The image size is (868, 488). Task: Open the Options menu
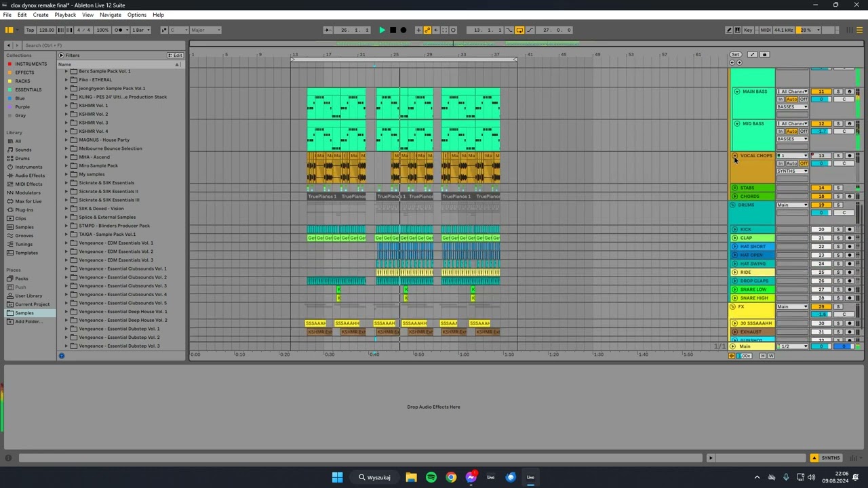(x=136, y=15)
